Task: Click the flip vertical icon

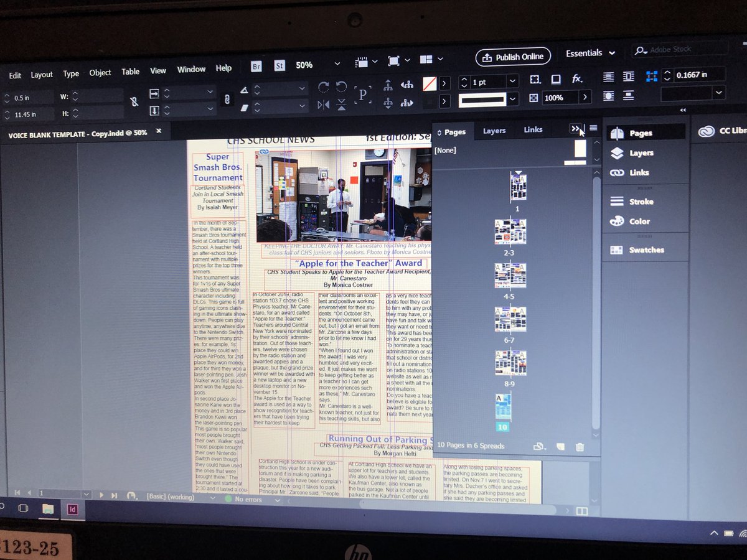Action: click(341, 104)
